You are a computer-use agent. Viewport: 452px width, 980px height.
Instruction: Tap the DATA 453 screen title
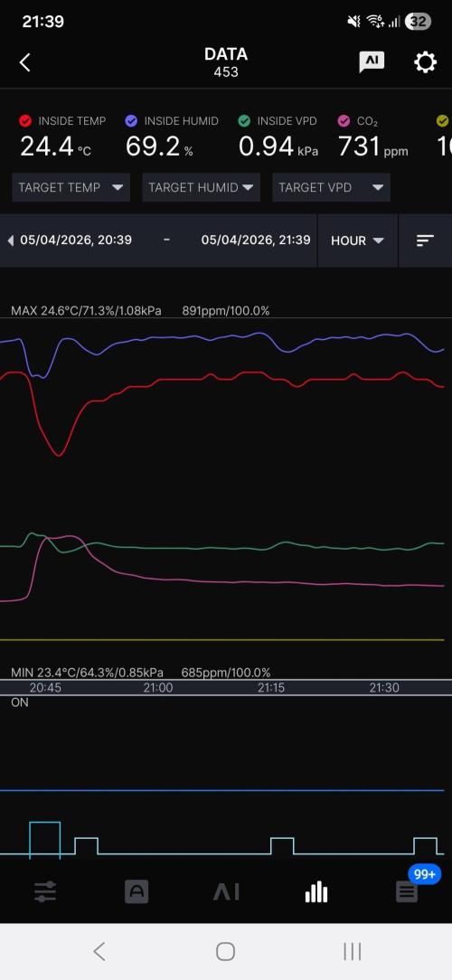226,61
